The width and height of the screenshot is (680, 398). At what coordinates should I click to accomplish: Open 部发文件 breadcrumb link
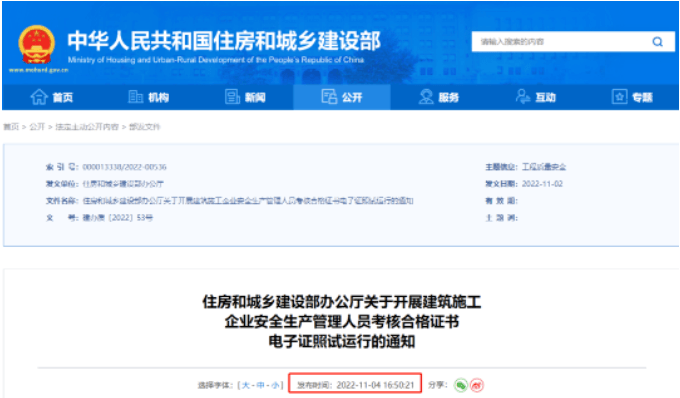144,127
